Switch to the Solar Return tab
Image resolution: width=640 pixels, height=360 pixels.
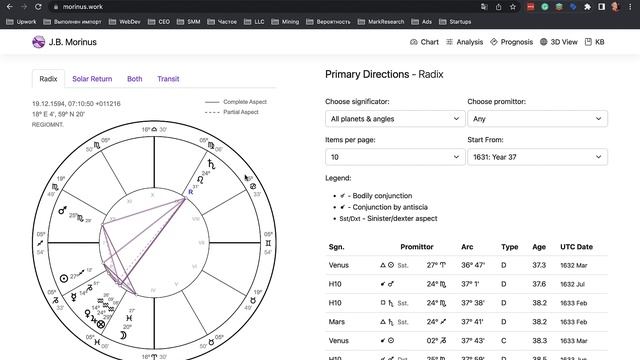(92, 79)
